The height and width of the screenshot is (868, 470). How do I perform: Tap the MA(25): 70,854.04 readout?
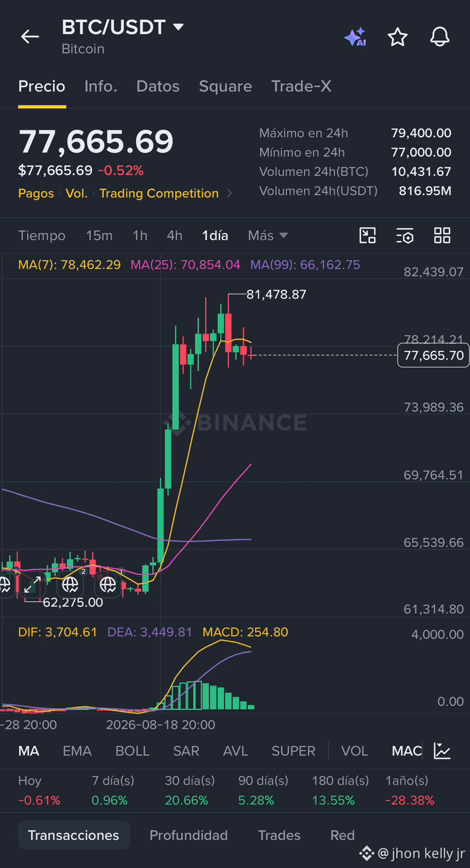[185, 265]
